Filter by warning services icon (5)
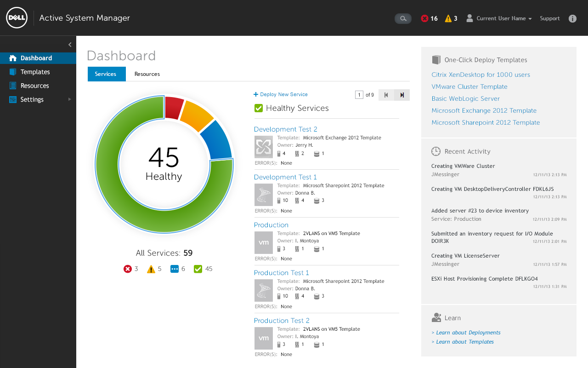Viewport: 588px width, 368px height. (x=151, y=269)
